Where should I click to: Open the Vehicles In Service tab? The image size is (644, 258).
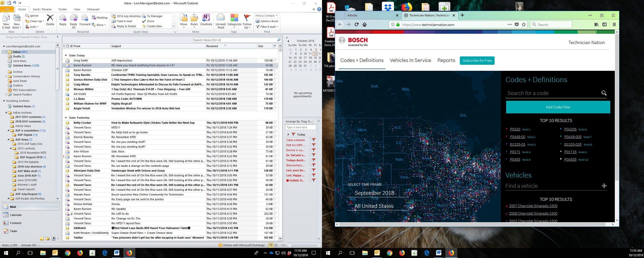pyautogui.click(x=410, y=60)
